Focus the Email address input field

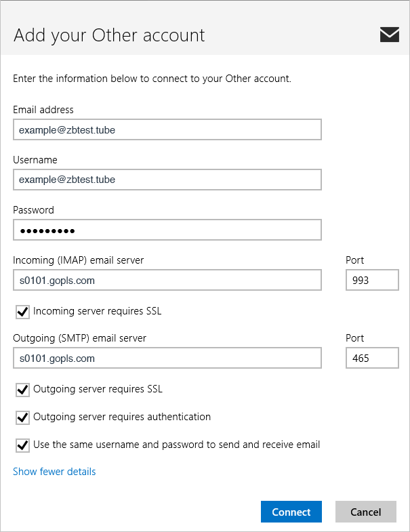[167, 129]
